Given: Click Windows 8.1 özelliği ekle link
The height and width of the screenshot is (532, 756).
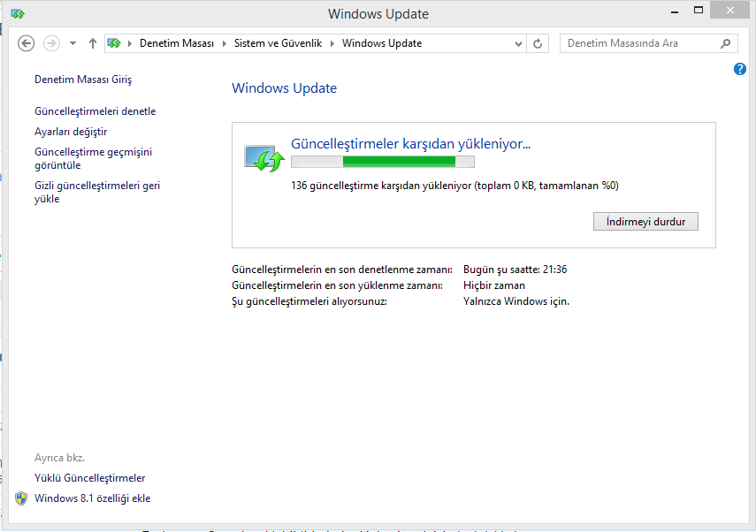Looking at the screenshot, I should 92,498.
